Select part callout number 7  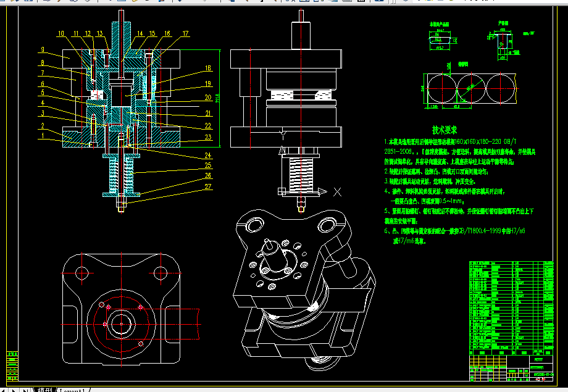pos(43,73)
